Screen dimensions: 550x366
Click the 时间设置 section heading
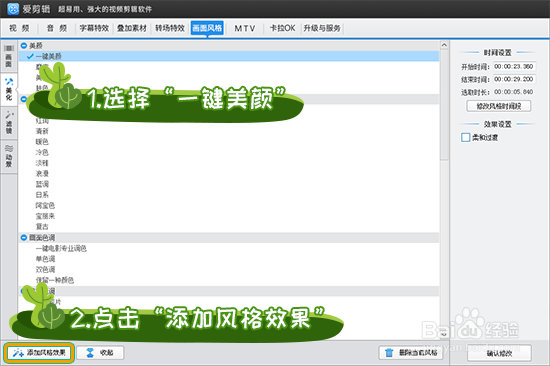497,53
